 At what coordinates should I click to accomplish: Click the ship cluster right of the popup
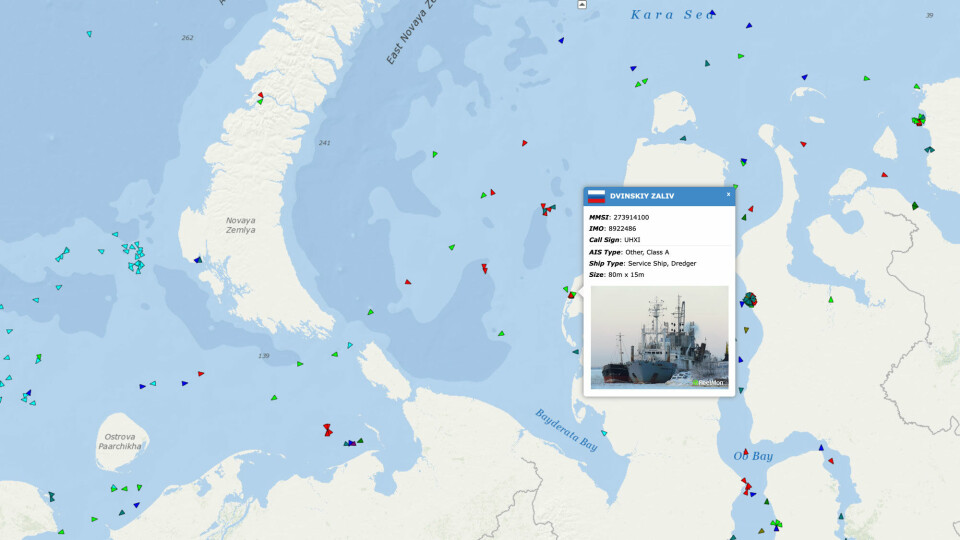pos(750,299)
